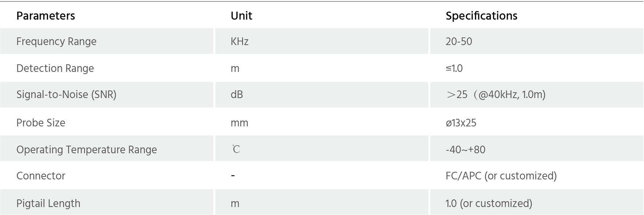Select Signal-to-Noise (SNR) cell
This screenshot has width=644, height=215.
pos(107,94)
